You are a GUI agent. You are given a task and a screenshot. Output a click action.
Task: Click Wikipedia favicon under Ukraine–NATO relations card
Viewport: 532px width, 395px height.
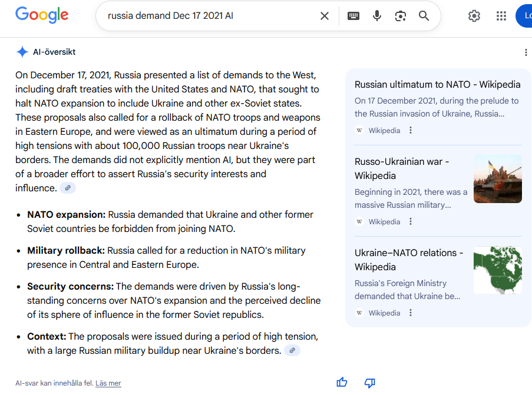[x=359, y=313]
